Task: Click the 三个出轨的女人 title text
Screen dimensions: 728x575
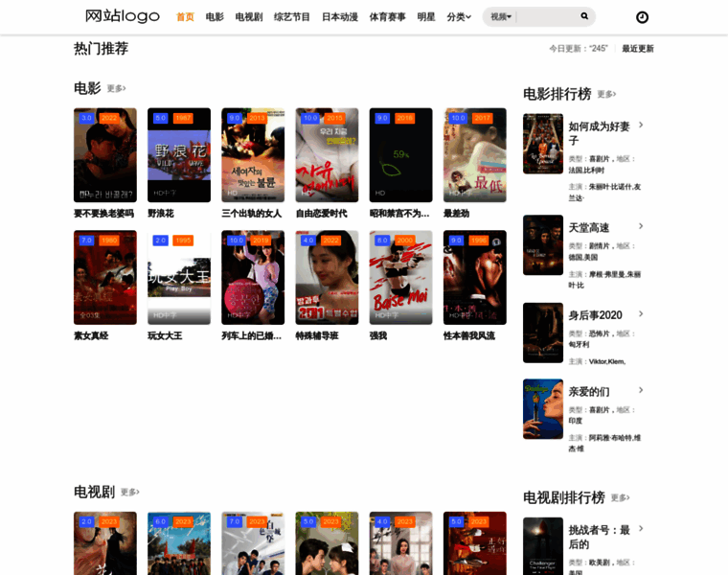Action: pos(252,214)
